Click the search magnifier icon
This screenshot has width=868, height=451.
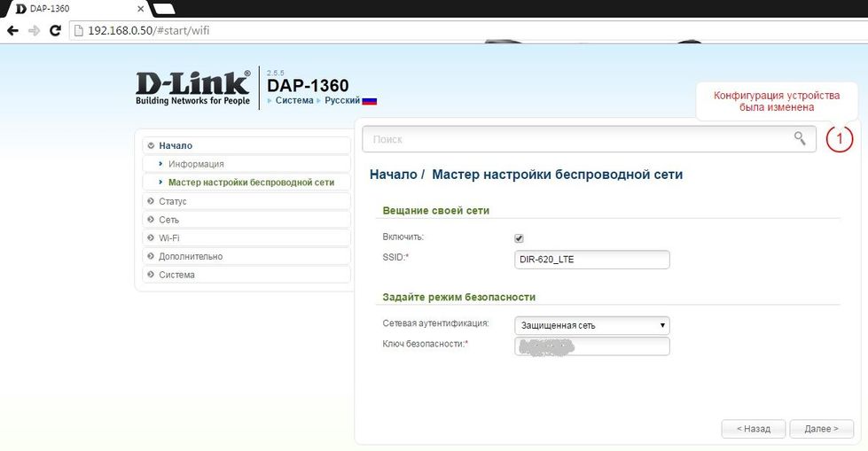click(x=800, y=138)
